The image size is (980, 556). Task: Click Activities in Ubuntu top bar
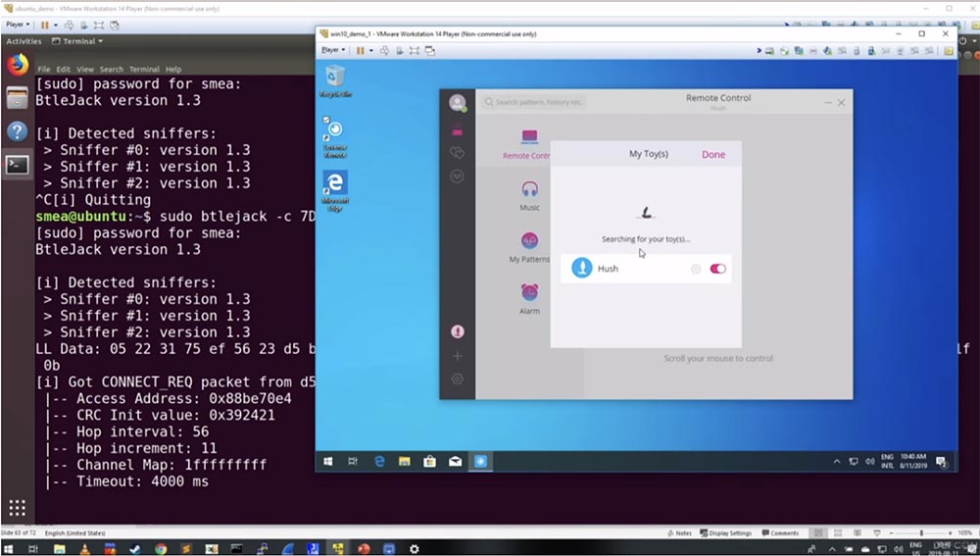24,41
